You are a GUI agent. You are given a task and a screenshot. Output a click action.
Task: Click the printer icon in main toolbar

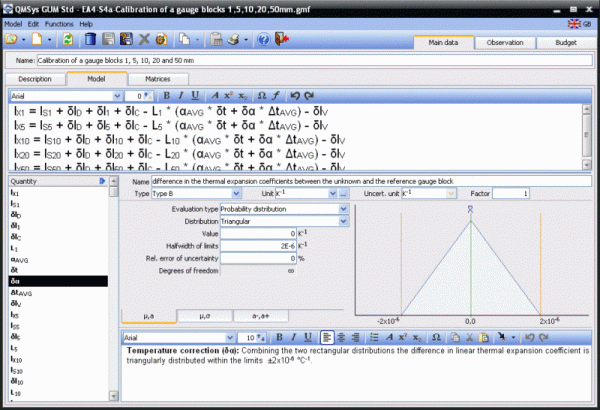pos(230,40)
